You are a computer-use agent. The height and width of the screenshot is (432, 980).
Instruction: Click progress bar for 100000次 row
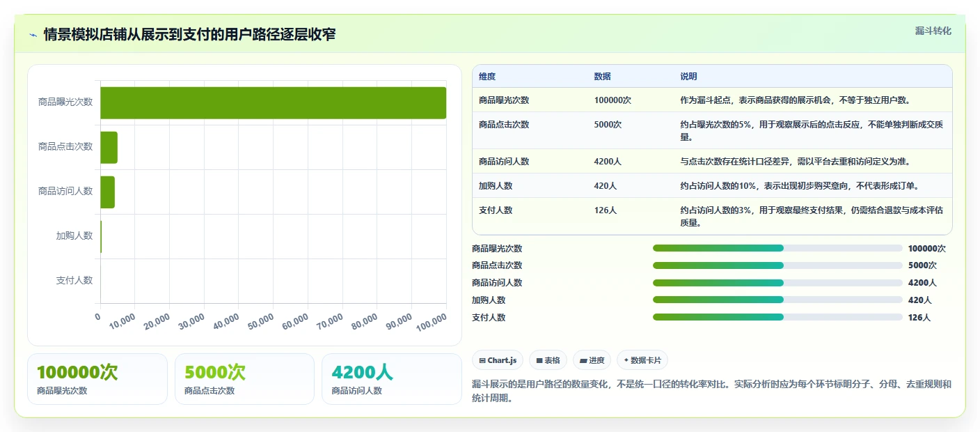tap(777, 248)
